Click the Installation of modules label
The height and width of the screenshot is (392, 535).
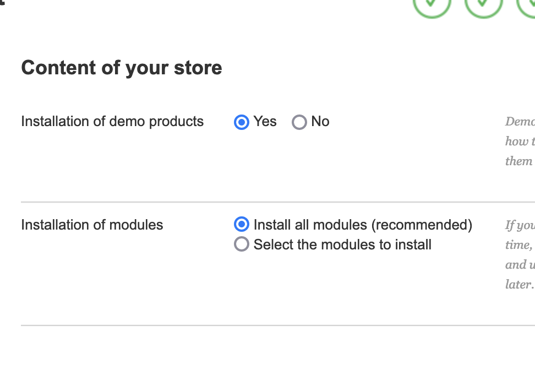(92, 225)
